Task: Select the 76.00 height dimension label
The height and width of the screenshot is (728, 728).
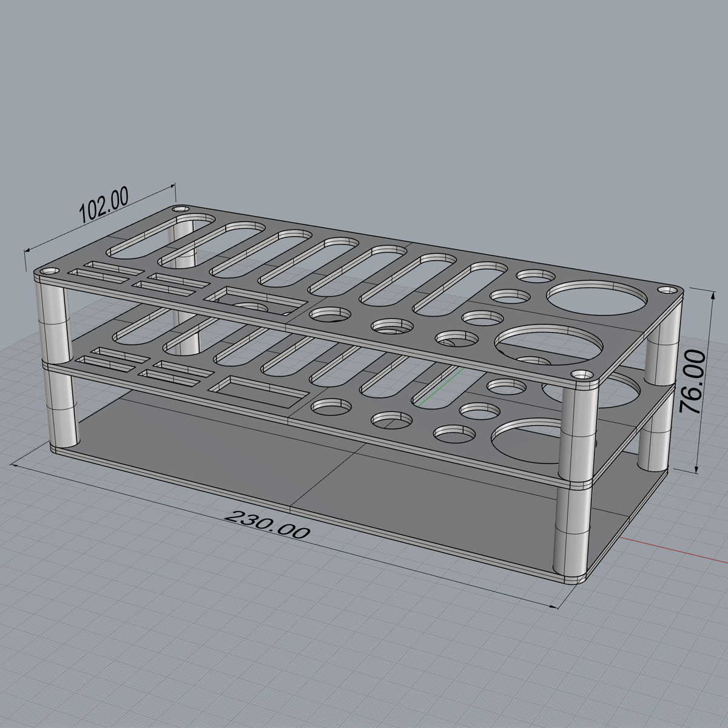Action: coord(692,382)
